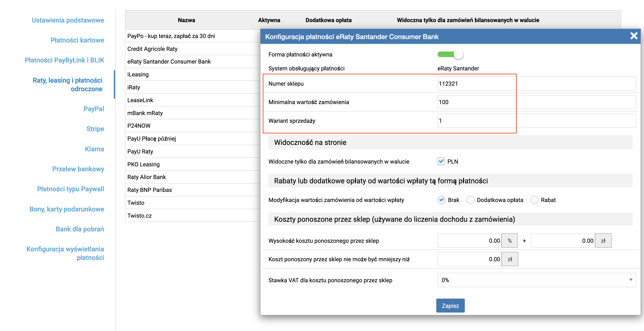This screenshot has width=644, height=331.
Task: Select the 'Raty Alior Bank' row
Action: pyautogui.click(x=193, y=177)
